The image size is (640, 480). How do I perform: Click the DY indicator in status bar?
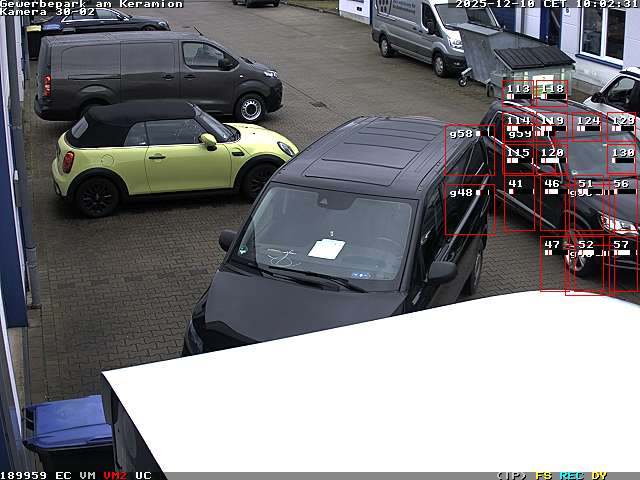point(598,475)
